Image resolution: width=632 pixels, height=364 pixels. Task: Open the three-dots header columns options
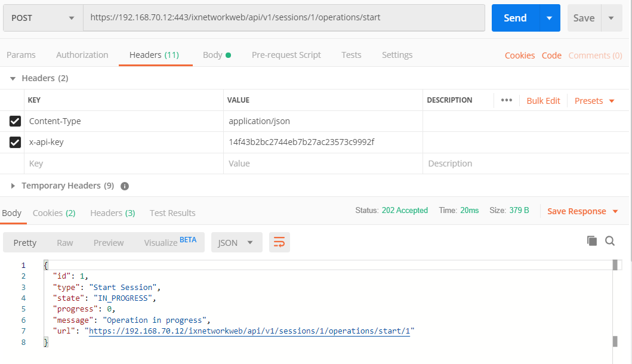(507, 100)
